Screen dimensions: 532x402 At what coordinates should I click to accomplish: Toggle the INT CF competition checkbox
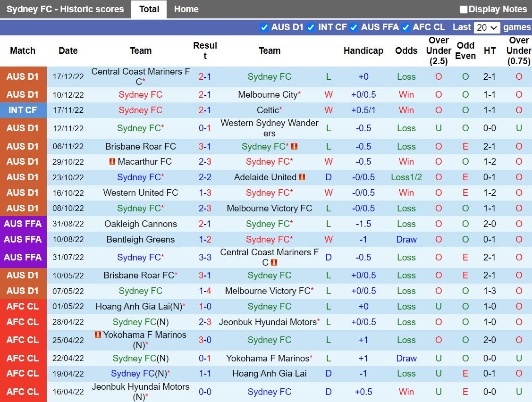311,27
